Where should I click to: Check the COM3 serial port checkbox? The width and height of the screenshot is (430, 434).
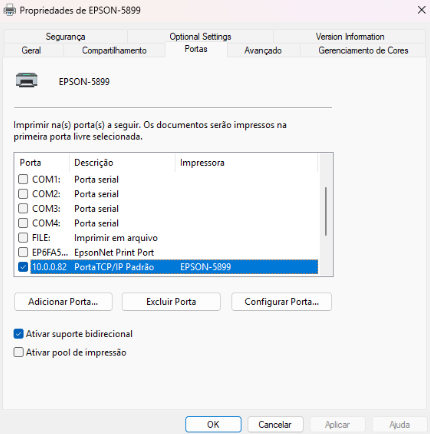[23, 209]
